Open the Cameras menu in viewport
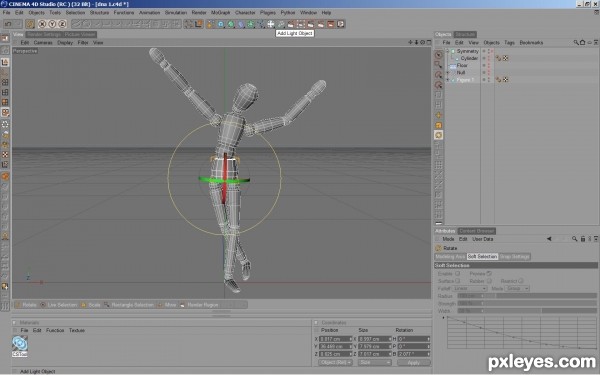 (43, 42)
